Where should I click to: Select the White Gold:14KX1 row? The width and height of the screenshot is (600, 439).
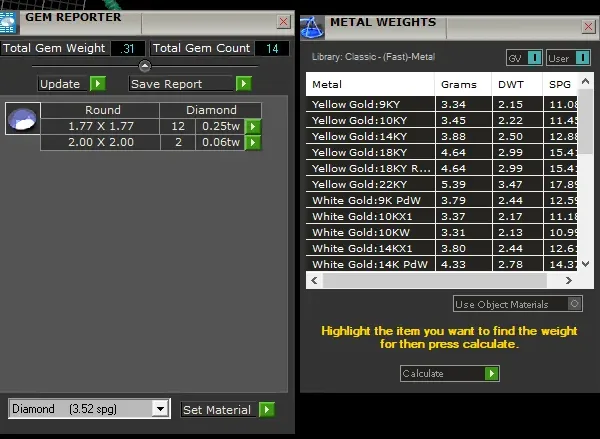pyautogui.click(x=441, y=248)
